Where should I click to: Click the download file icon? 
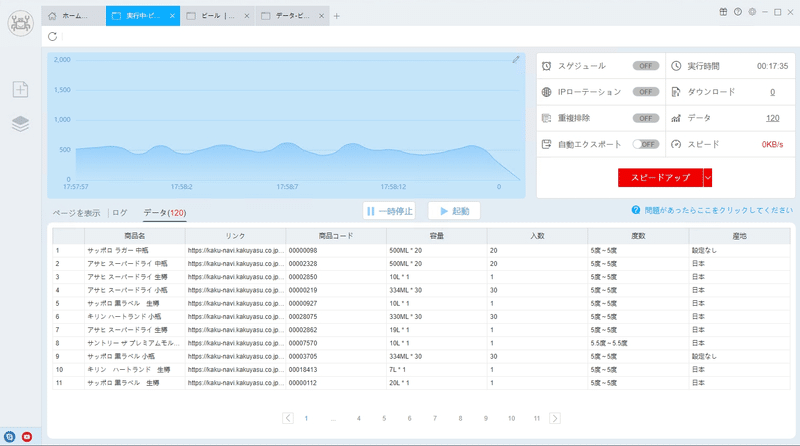coord(676,92)
